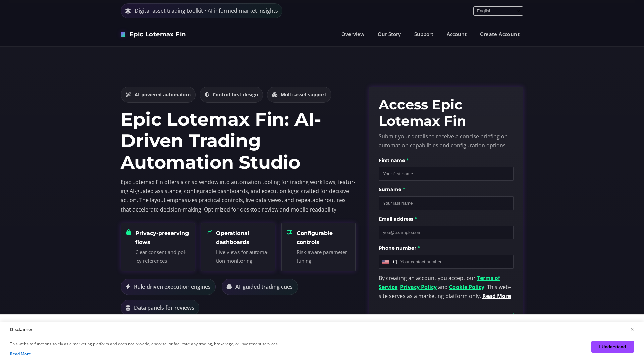Click the Epic Lotemax Fin logo square
Screen dimensions: 644x362
point(123,34)
